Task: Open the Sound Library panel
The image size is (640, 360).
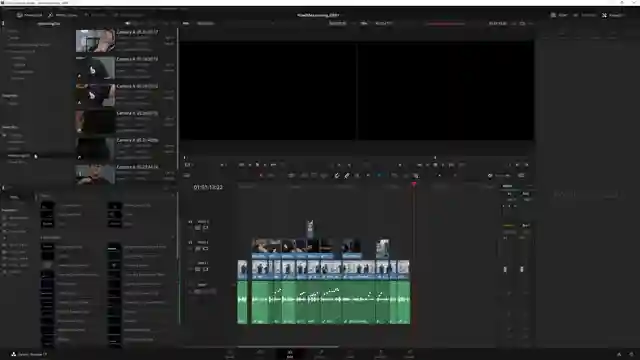Action: [x=128, y=15]
